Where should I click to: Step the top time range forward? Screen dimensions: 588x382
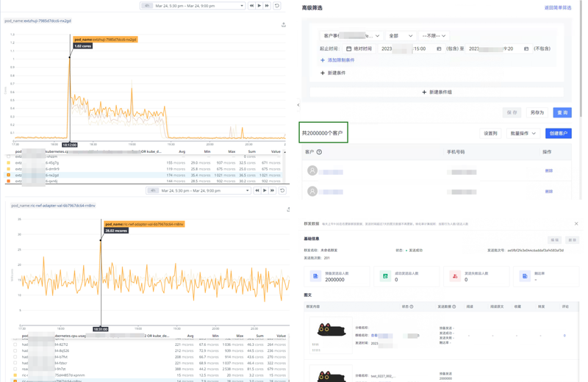(268, 6)
